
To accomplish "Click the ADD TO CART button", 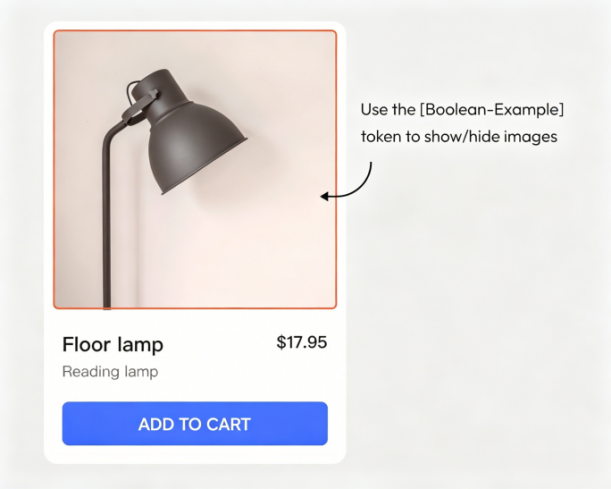I will (x=194, y=424).
